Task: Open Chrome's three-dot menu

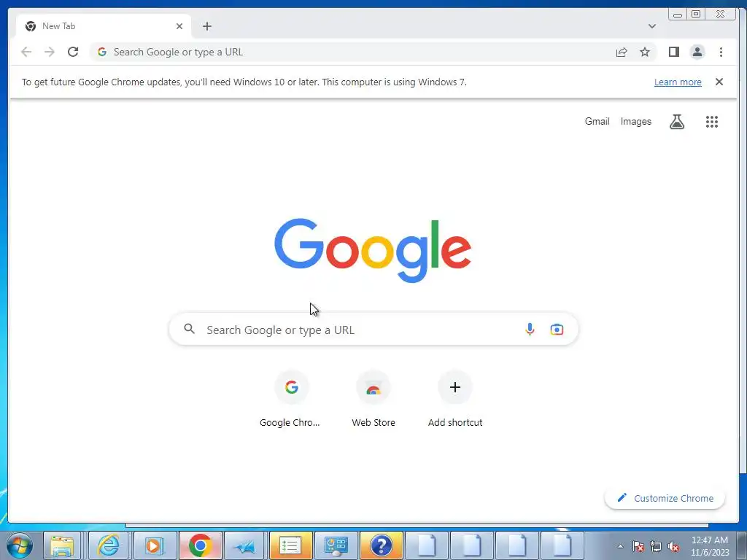Action: 721,52
